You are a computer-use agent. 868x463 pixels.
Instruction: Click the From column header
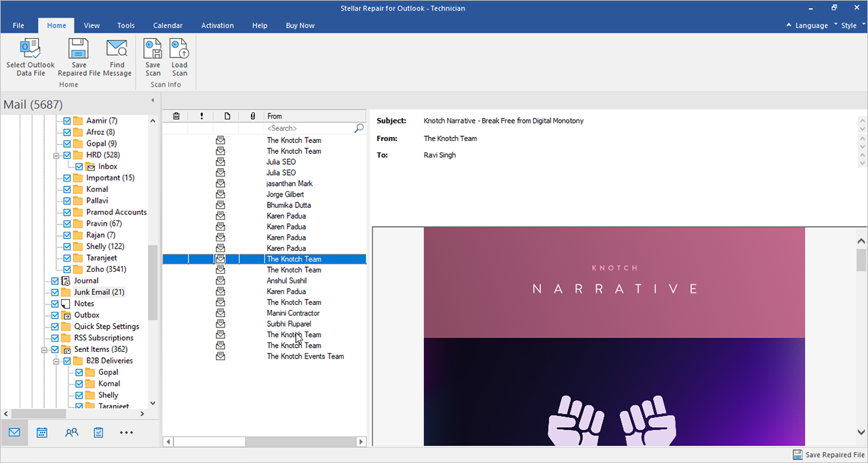(x=316, y=117)
